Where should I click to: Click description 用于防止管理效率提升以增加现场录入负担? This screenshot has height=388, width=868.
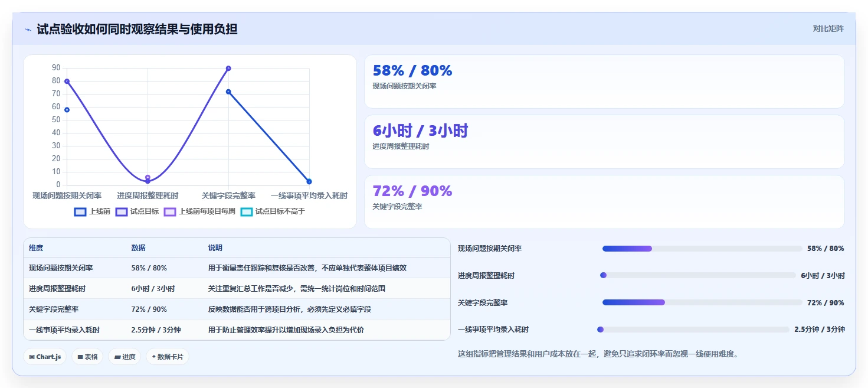[286, 330]
